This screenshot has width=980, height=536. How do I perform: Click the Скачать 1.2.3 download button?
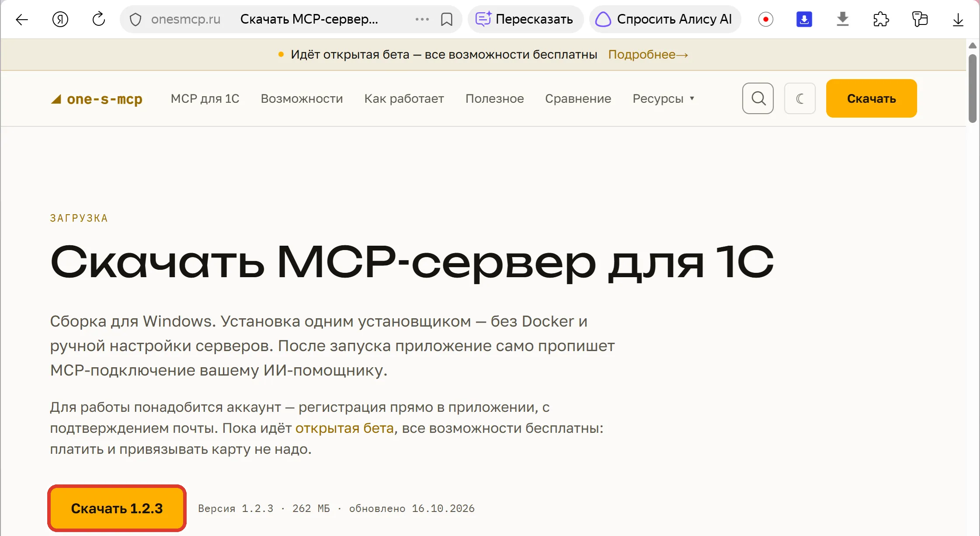117,508
